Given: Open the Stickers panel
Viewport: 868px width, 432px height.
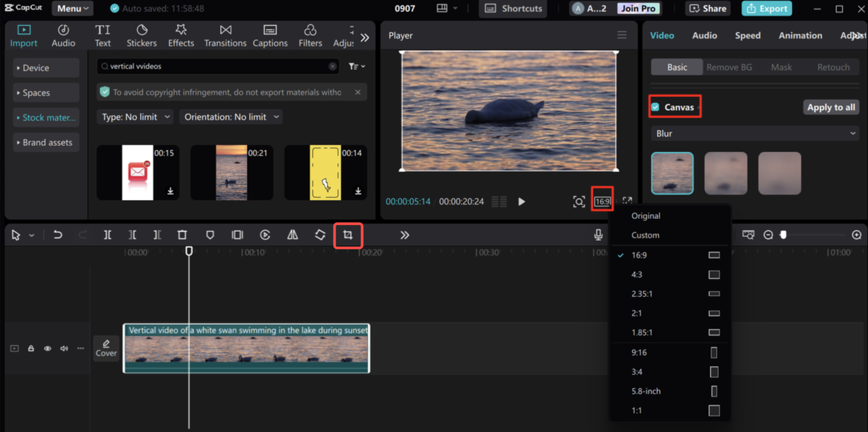Looking at the screenshot, I should point(142,35).
